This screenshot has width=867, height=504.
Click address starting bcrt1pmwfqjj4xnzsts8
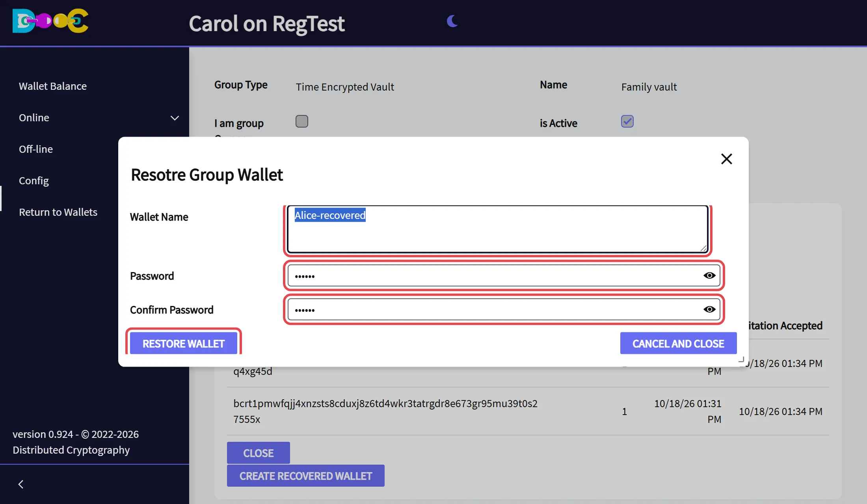tap(385, 411)
